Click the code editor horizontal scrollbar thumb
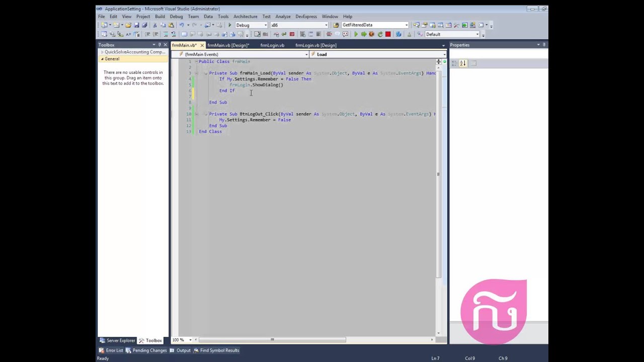This screenshot has height=362, width=644. point(272,340)
